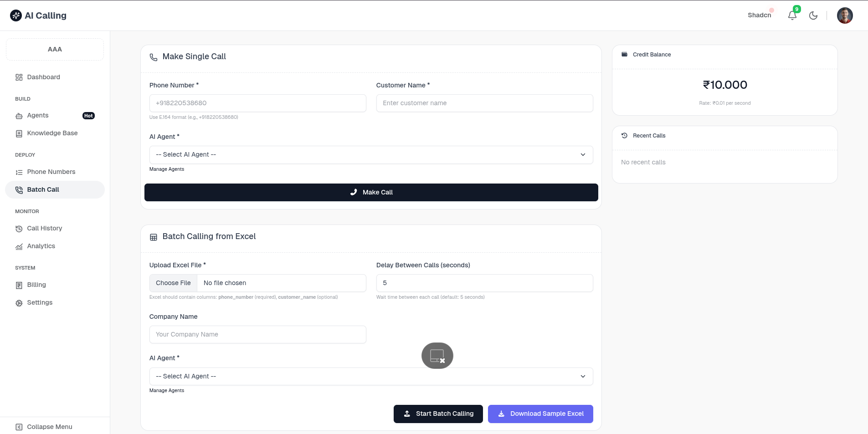Viewport: 868px width, 434px height.
Task: Expand the batch calling AI Agent dropdown
Action: click(x=371, y=377)
